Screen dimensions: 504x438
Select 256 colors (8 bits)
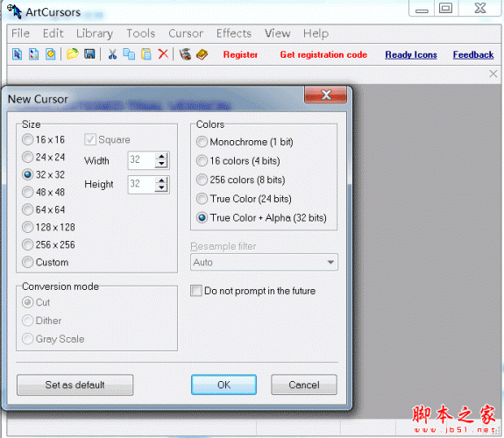pyautogui.click(x=241, y=180)
